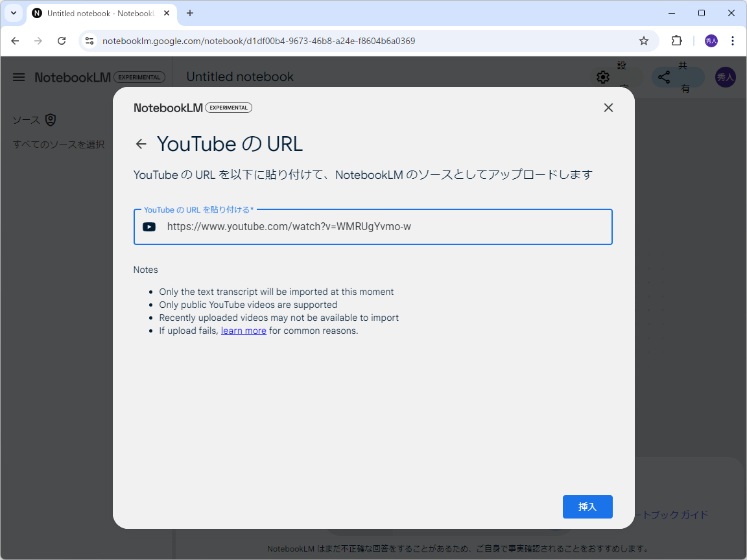747x560 pixels.
Task: Bookmark this page via the star icon
Action: [644, 40]
